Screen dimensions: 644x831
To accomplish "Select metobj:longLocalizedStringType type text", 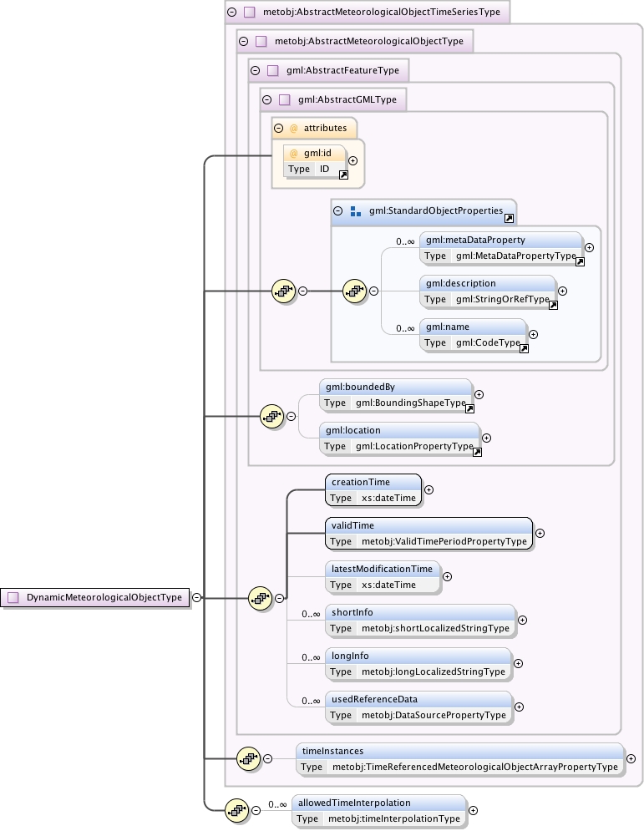I will coord(434,671).
